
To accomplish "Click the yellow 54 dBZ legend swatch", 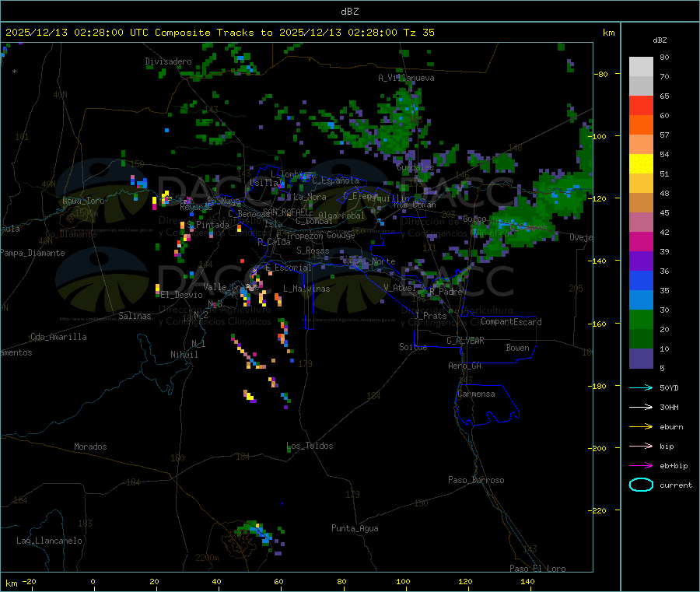I will pyautogui.click(x=641, y=164).
